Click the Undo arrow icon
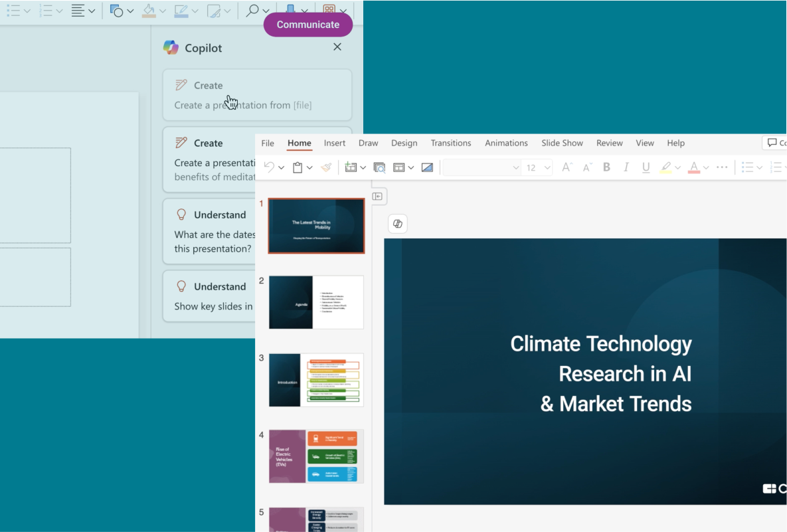Viewport: 787px width, 532px height. tap(269, 167)
